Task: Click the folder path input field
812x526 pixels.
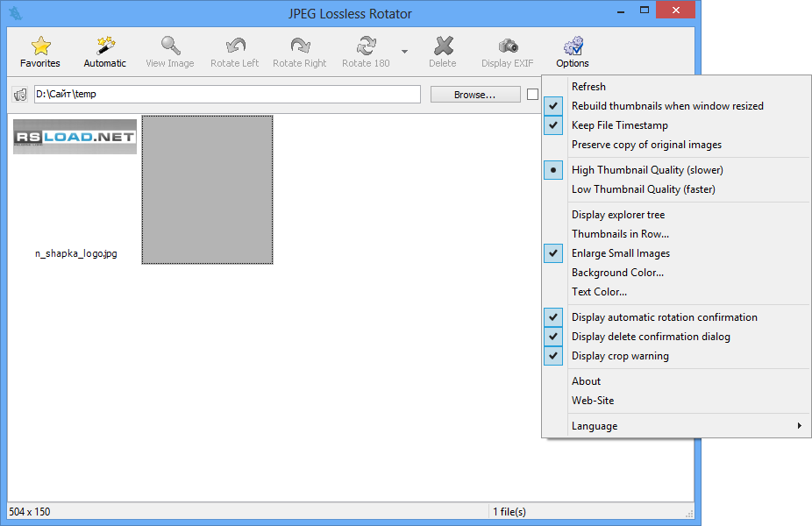Action: pos(227,94)
